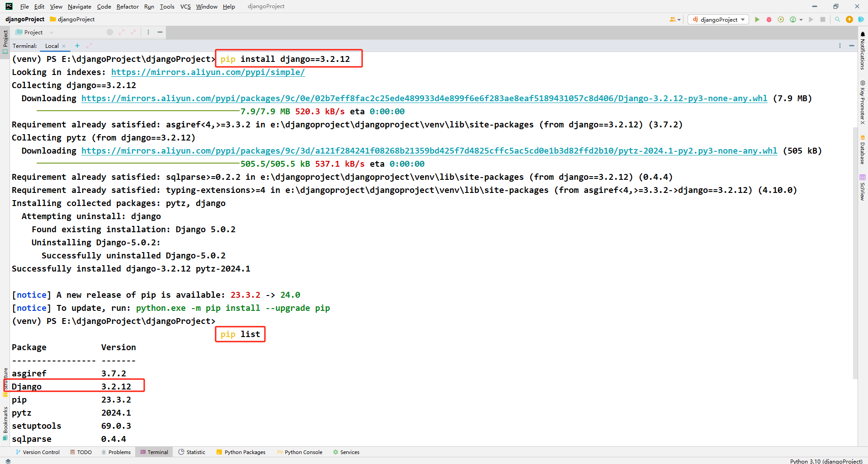Expand the Profile dropdown arrow
Image resolution: width=868 pixels, height=464 pixels.
[801, 19]
